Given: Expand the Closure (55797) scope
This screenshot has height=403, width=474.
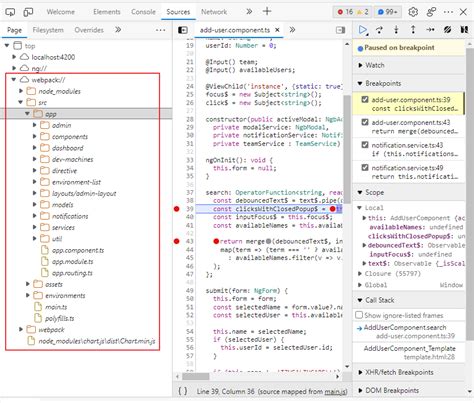Looking at the screenshot, I should coord(360,274).
